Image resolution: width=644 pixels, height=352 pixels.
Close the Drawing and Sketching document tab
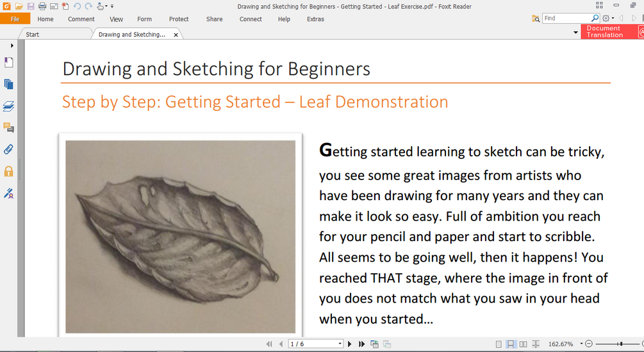click(x=176, y=35)
